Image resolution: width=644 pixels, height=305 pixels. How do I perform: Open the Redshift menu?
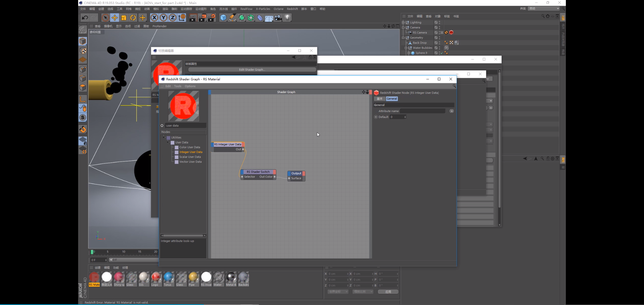pyautogui.click(x=292, y=9)
